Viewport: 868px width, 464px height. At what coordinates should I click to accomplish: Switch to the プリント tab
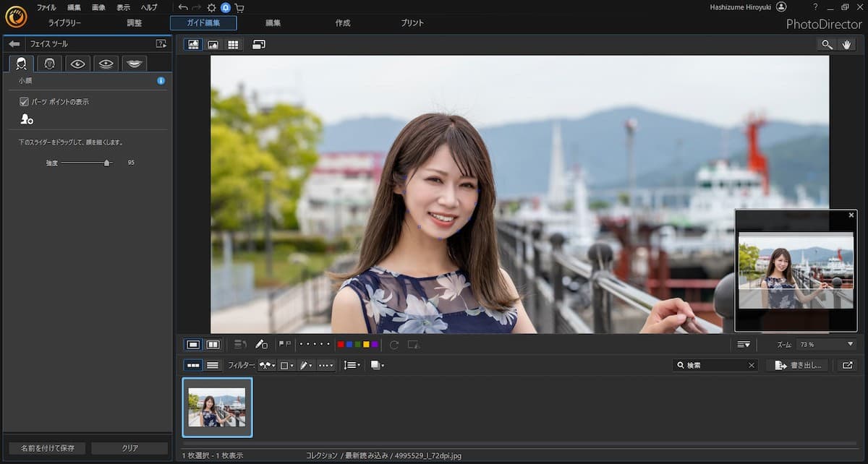click(412, 23)
